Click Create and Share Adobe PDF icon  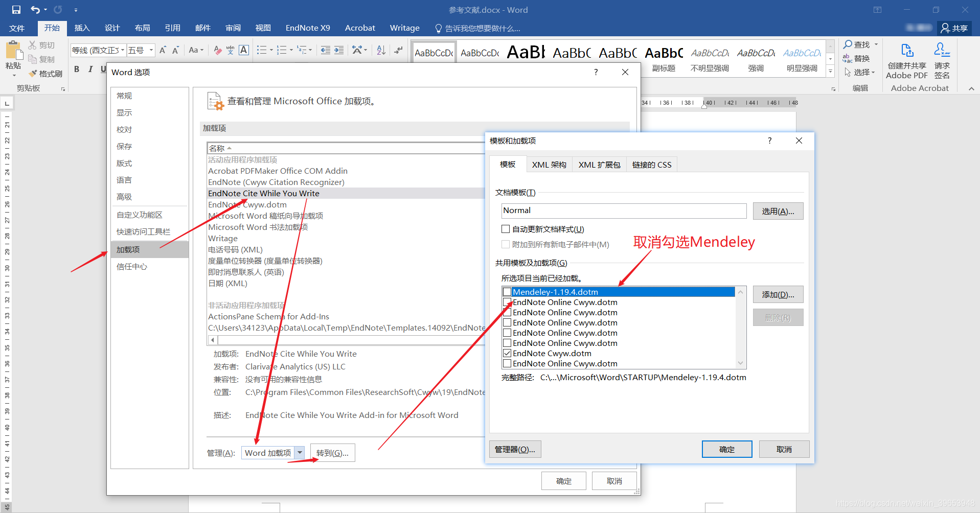pyautogui.click(x=907, y=50)
